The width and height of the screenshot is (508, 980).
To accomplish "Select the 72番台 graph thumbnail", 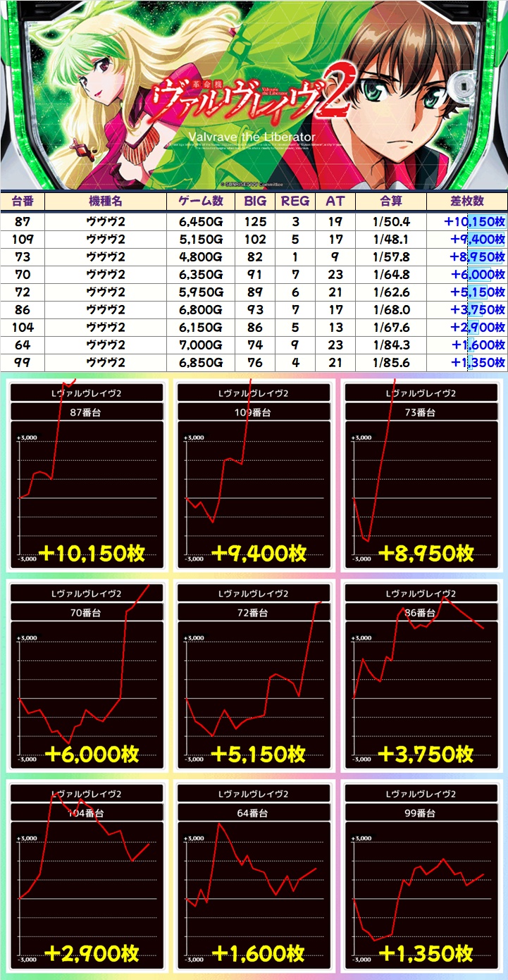I will click(x=254, y=676).
